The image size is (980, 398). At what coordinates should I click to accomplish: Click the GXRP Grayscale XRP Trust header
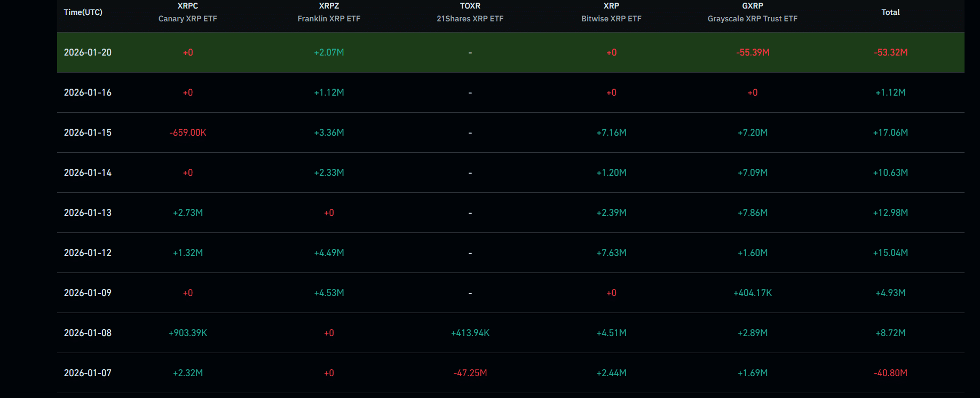(x=752, y=12)
